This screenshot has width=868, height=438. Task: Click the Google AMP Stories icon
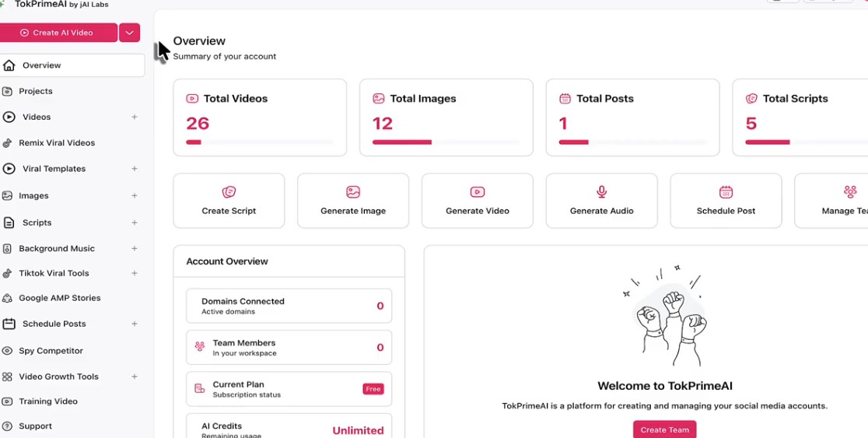point(7,299)
